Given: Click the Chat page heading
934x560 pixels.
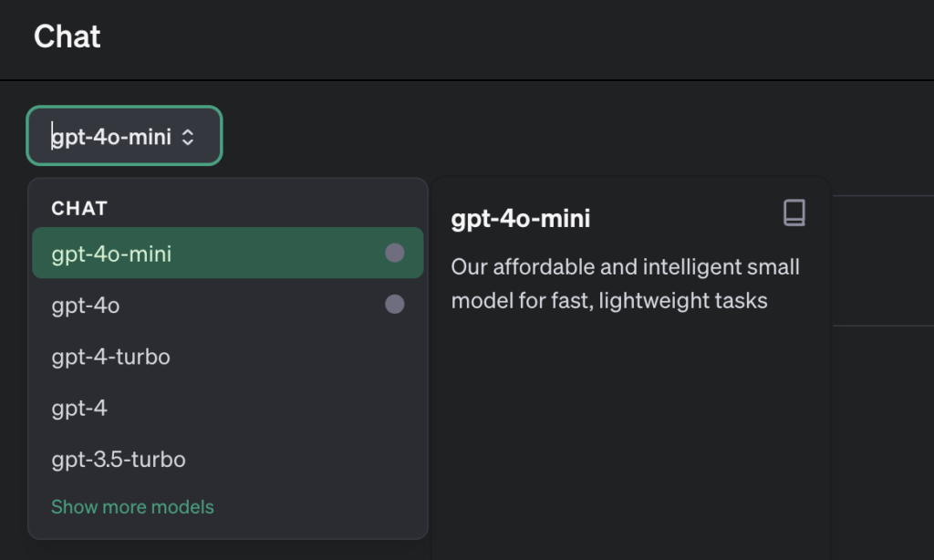Looking at the screenshot, I should (67, 36).
